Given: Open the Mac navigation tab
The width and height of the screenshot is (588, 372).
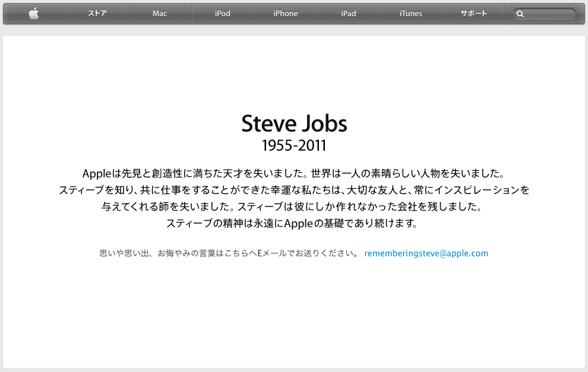Looking at the screenshot, I should pos(160,14).
